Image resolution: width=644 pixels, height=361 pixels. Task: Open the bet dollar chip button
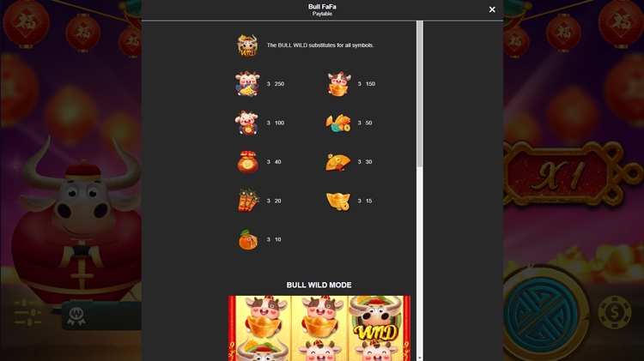[x=615, y=313]
